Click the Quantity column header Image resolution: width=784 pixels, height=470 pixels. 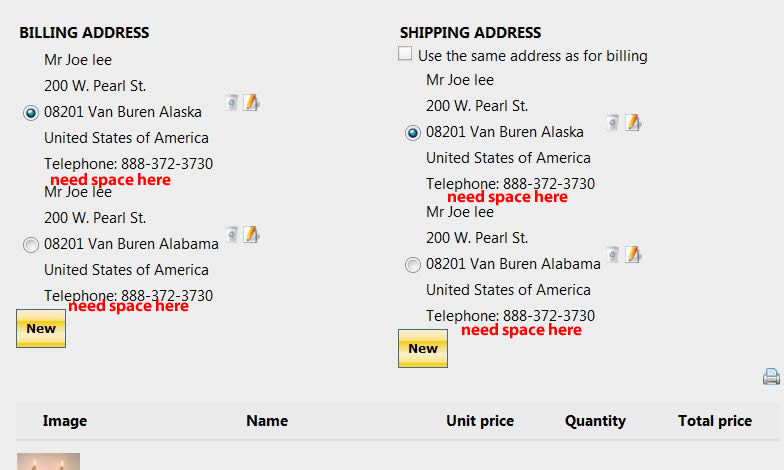click(x=595, y=421)
